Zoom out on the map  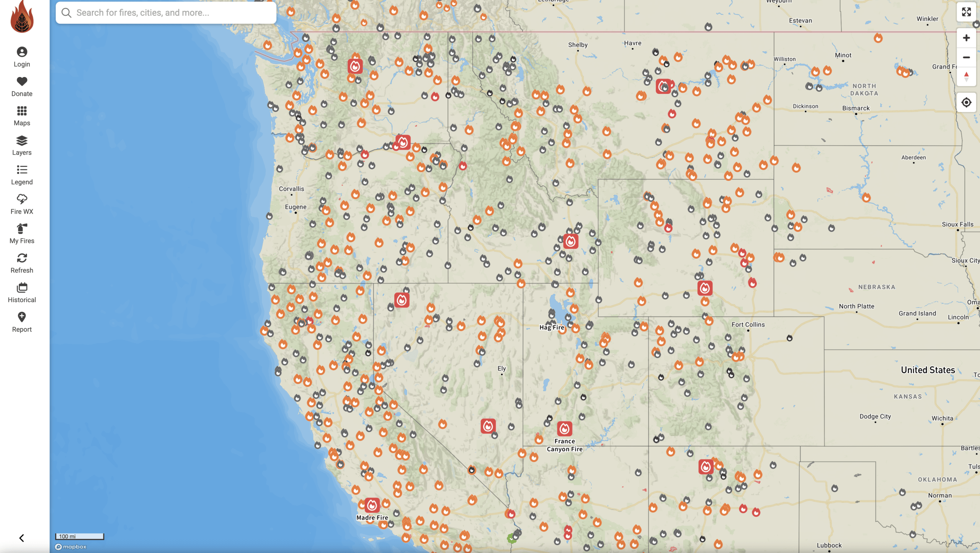click(x=966, y=57)
